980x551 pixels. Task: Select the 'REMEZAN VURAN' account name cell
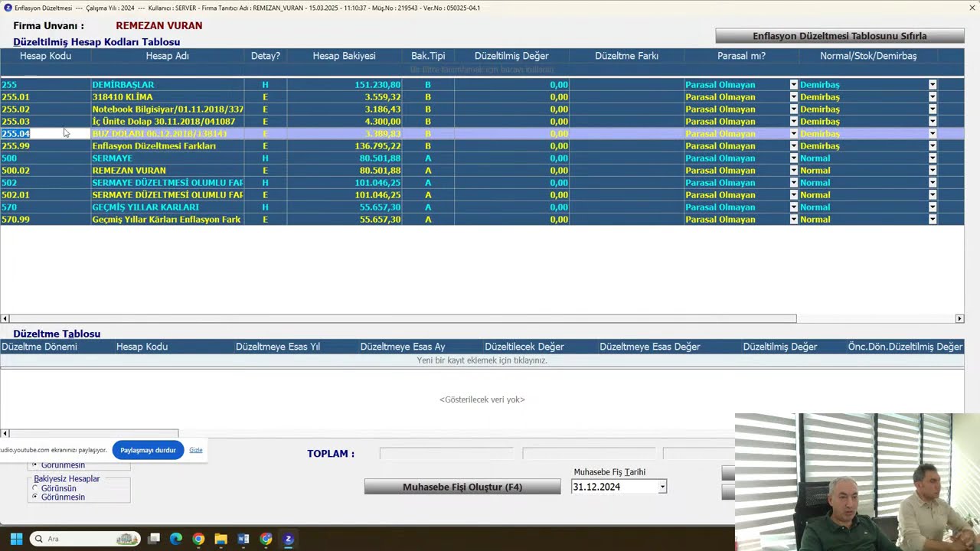pos(167,171)
